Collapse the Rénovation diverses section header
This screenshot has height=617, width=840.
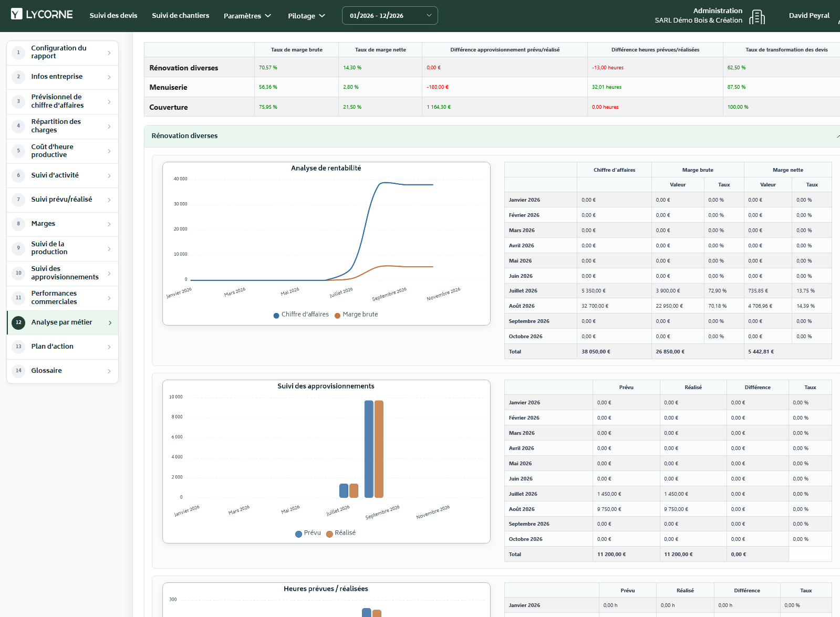pos(492,136)
